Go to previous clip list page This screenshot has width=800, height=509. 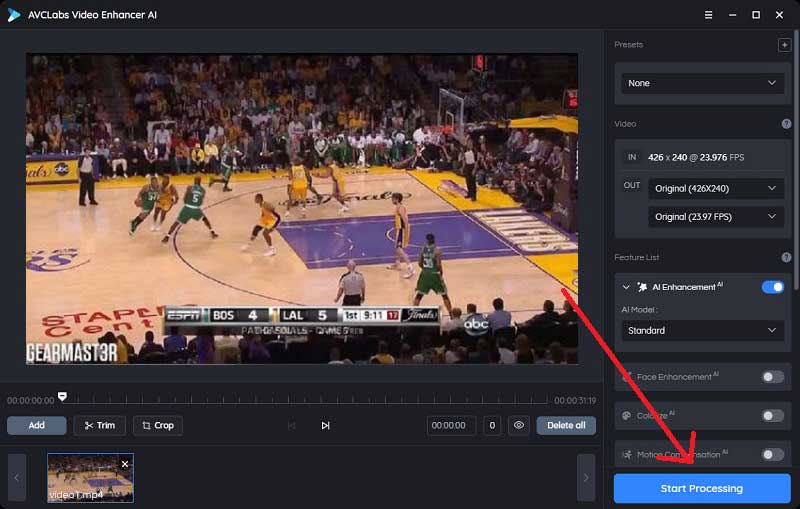17,478
